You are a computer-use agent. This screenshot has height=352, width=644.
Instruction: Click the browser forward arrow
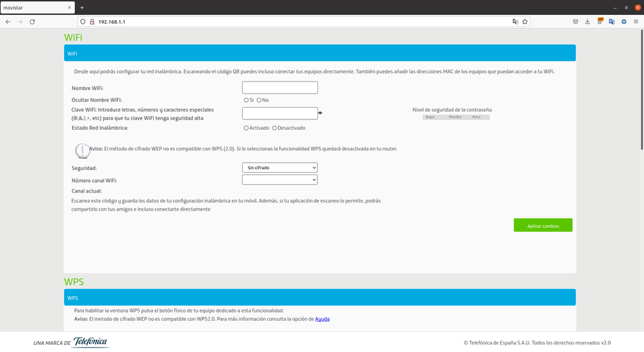coord(20,22)
